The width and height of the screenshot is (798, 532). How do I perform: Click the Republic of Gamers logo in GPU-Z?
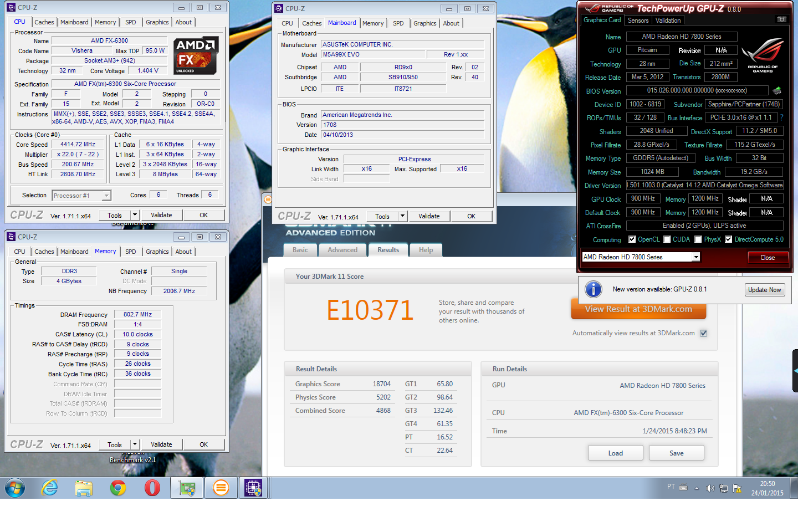point(763,55)
